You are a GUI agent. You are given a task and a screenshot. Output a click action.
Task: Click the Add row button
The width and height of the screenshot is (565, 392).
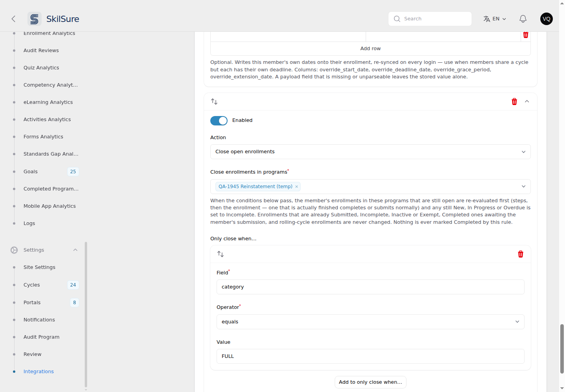(x=370, y=49)
